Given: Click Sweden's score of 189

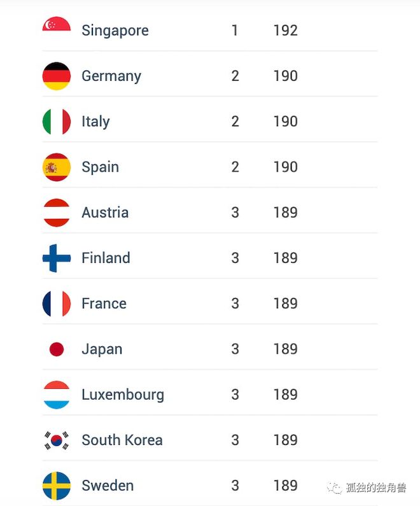Looking at the screenshot, I should (x=286, y=486).
